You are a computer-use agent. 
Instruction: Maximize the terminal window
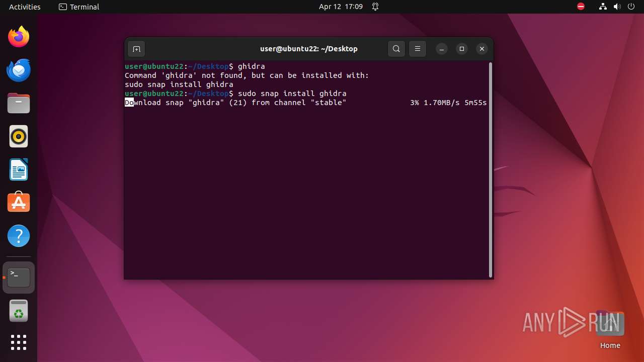point(462,49)
